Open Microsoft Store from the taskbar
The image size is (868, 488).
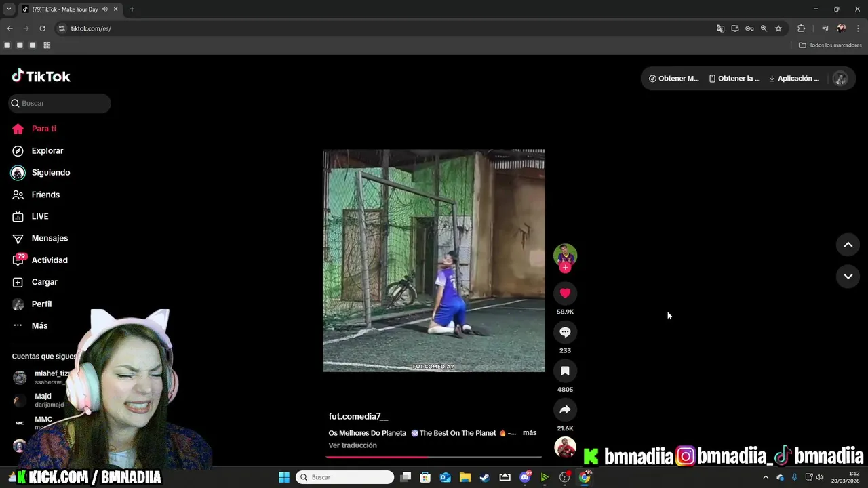425,477
